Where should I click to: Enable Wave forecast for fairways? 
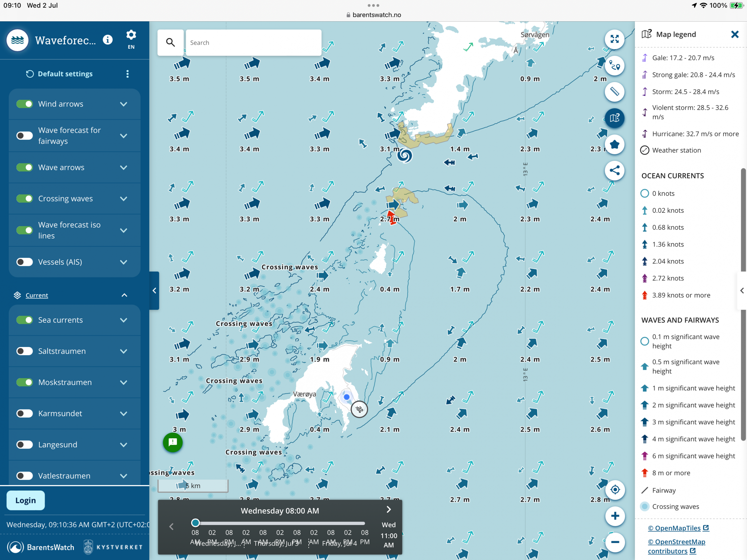click(x=25, y=136)
